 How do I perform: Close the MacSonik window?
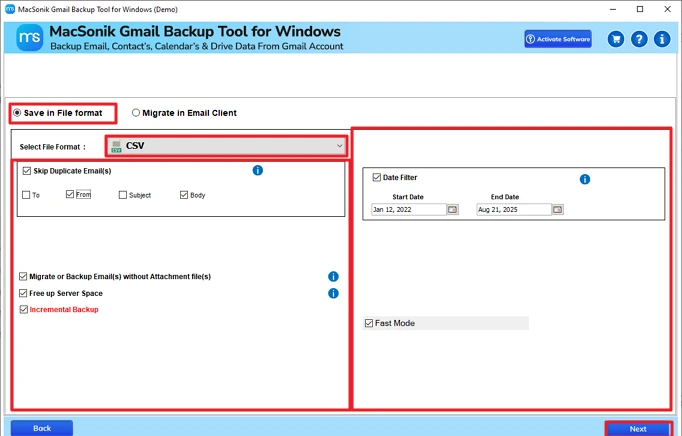[x=668, y=9]
